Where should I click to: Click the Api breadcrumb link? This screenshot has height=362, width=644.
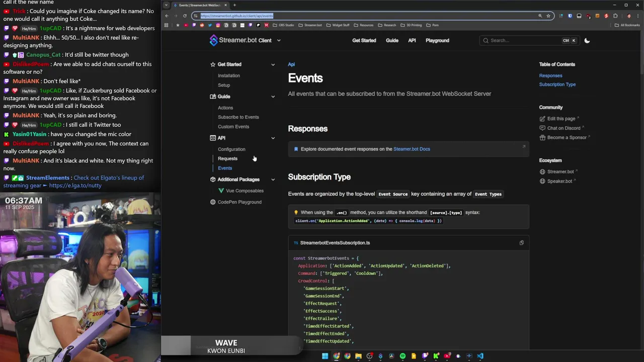point(291,64)
